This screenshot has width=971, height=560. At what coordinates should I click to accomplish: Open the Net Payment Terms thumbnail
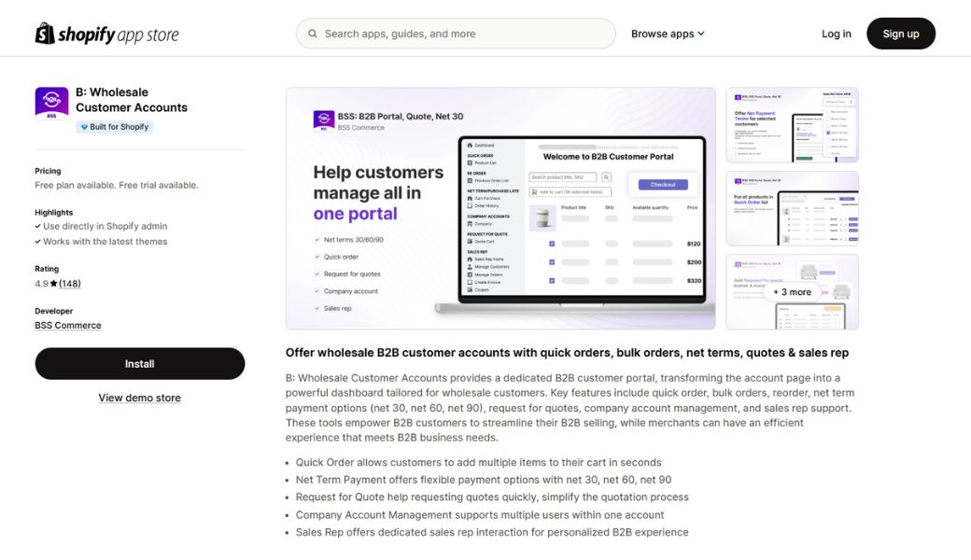(x=792, y=125)
